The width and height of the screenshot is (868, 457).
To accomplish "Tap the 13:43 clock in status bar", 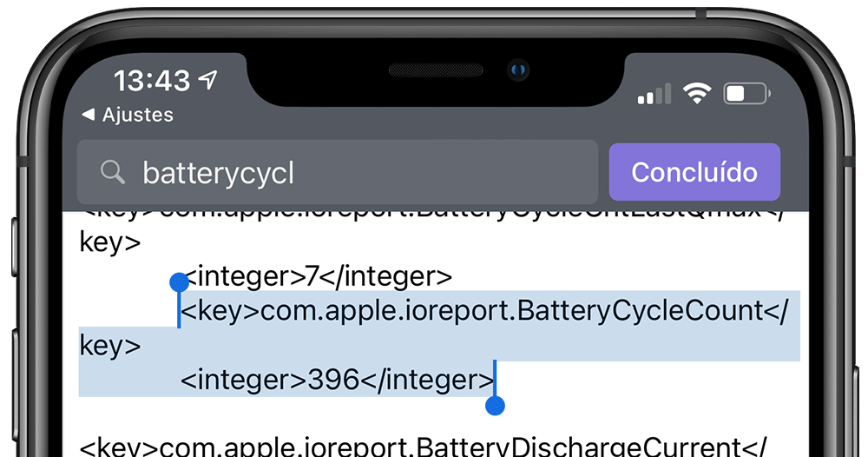I will pos(152,81).
